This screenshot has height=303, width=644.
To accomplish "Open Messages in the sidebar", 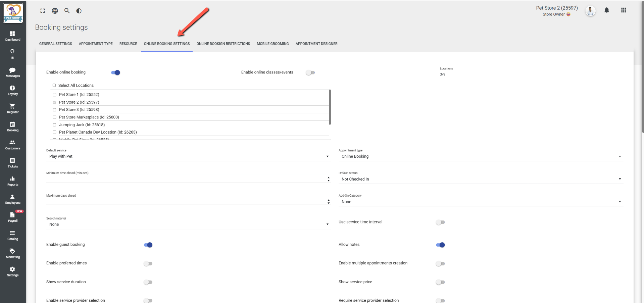I will pos(13,72).
